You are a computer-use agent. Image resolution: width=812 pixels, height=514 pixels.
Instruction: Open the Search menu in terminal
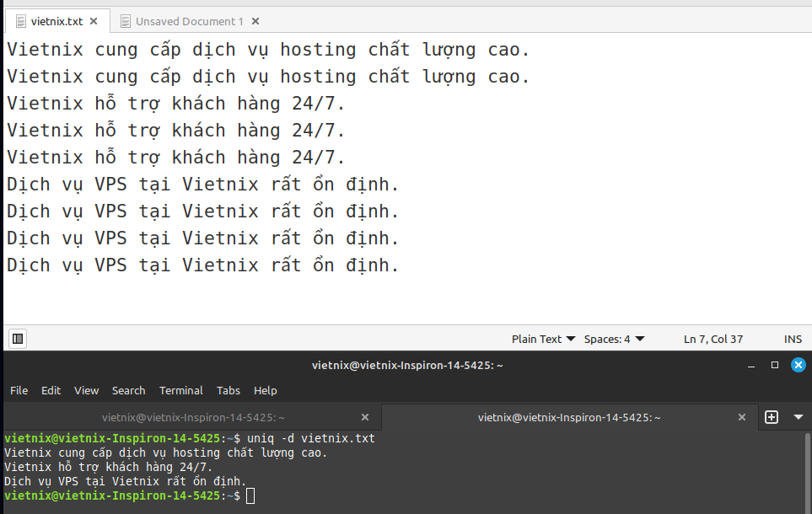tap(128, 390)
